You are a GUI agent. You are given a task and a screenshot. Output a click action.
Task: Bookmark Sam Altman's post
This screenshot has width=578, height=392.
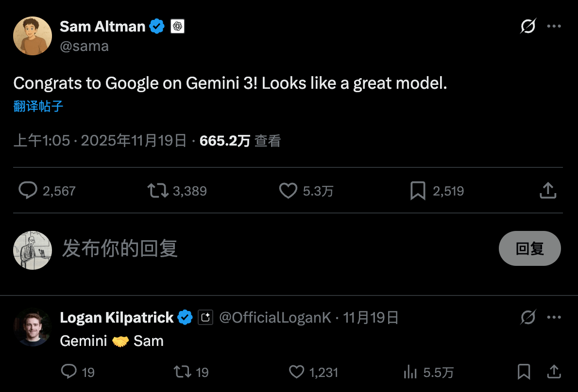coord(418,191)
